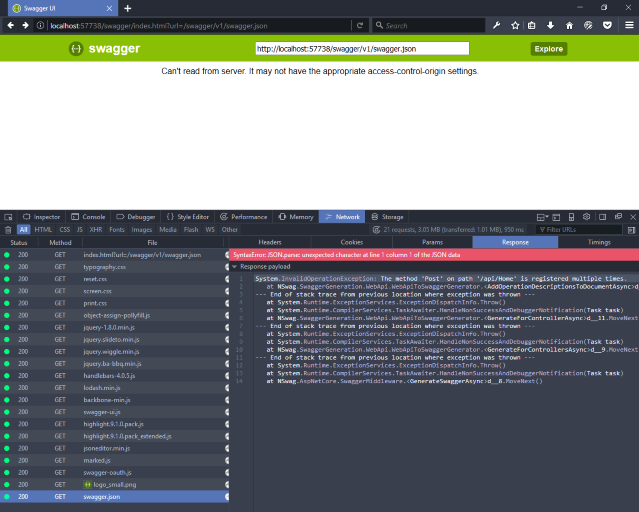639x512 pixels.
Task: Open the Pocket shield icon
Action: [x=607, y=25]
